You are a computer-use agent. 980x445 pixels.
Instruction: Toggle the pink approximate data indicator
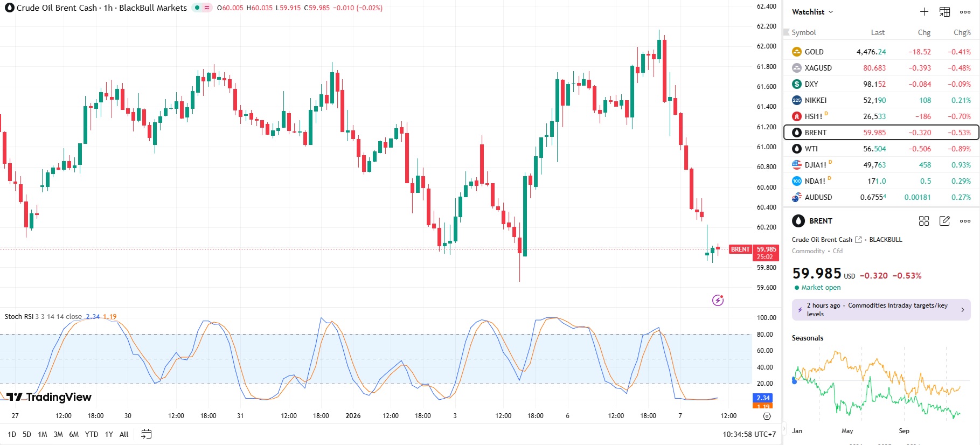pyautogui.click(x=207, y=8)
